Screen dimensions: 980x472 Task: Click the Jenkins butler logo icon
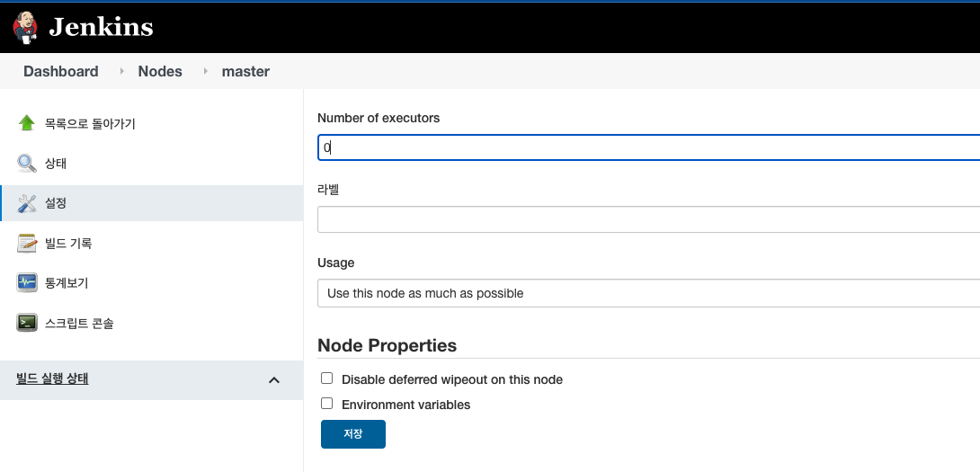(x=26, y=28)
